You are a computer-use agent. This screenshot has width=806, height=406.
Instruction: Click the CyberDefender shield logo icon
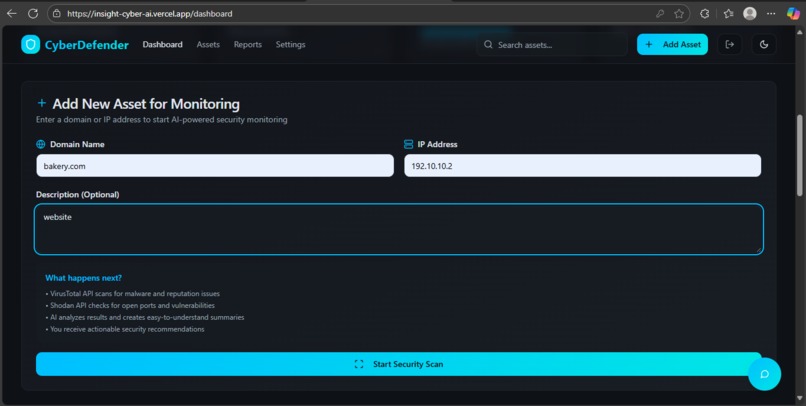click(x=30, y=45)
